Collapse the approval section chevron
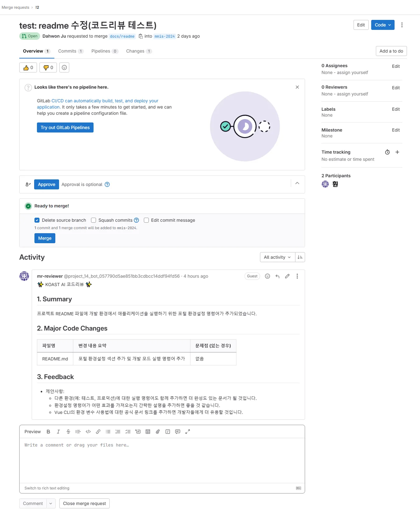The image size is (420, 514). [x=297, y=183]
